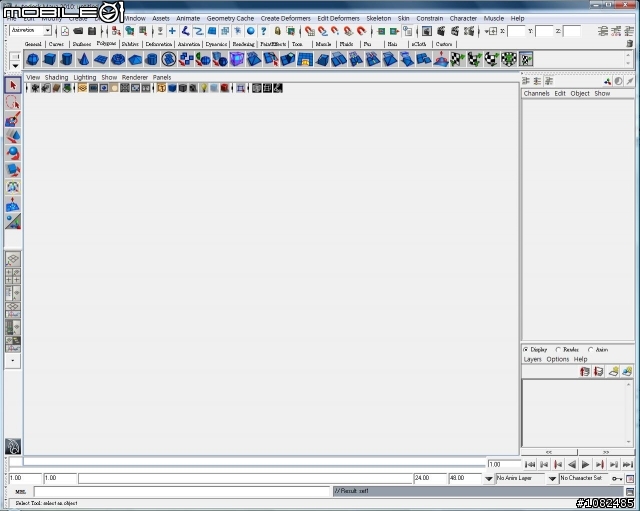Expand the toolbox layout small dot menu

coord(13,361)
